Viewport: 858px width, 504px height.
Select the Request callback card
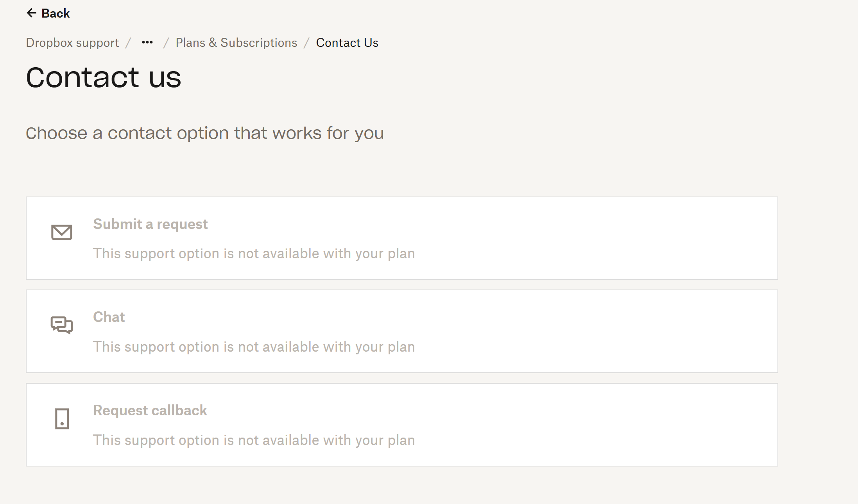547,425
